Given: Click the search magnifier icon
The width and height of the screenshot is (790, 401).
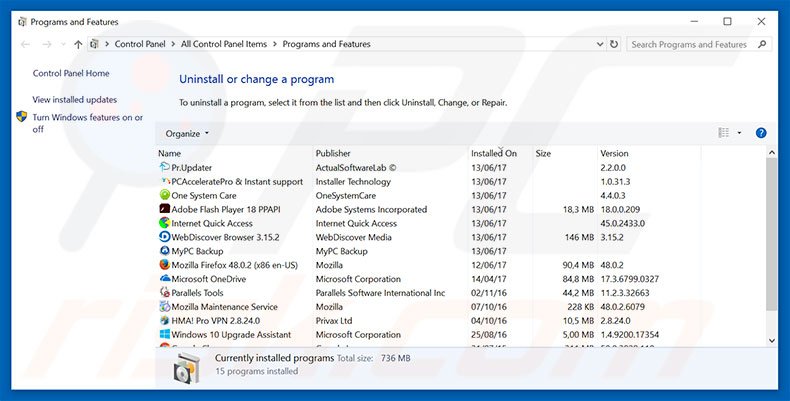Looking at the screenshot, I should pyautogui.click(x=762, y=44).
